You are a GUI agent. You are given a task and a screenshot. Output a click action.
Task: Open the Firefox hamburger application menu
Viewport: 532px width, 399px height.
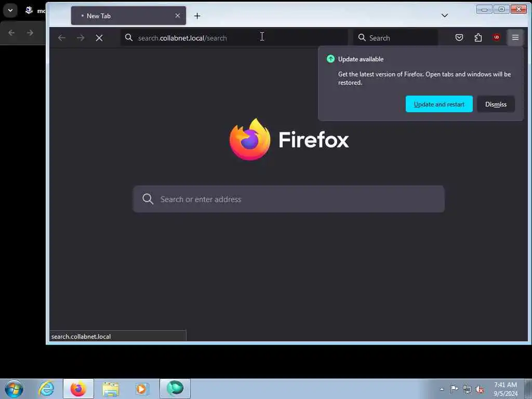tap(515, 37)
